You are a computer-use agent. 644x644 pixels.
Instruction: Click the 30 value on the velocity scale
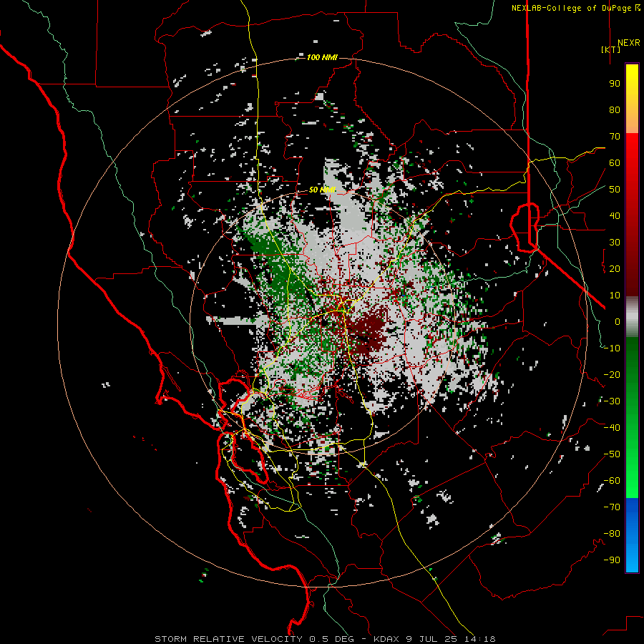coord(615,243)
